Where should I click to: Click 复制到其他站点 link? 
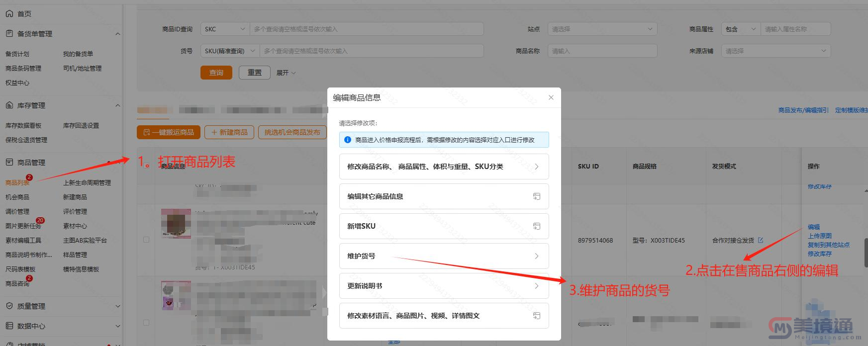(x=829, y=245)
